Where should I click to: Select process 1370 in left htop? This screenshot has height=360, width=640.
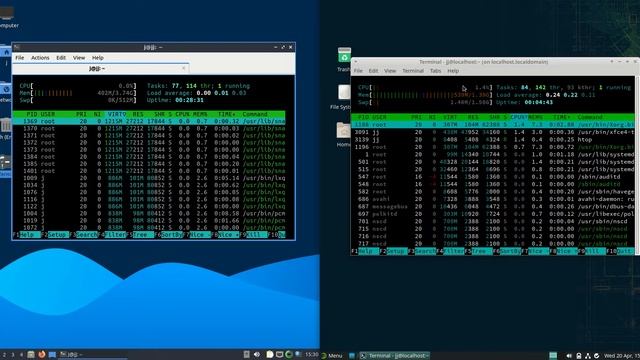tap(149, 129)
